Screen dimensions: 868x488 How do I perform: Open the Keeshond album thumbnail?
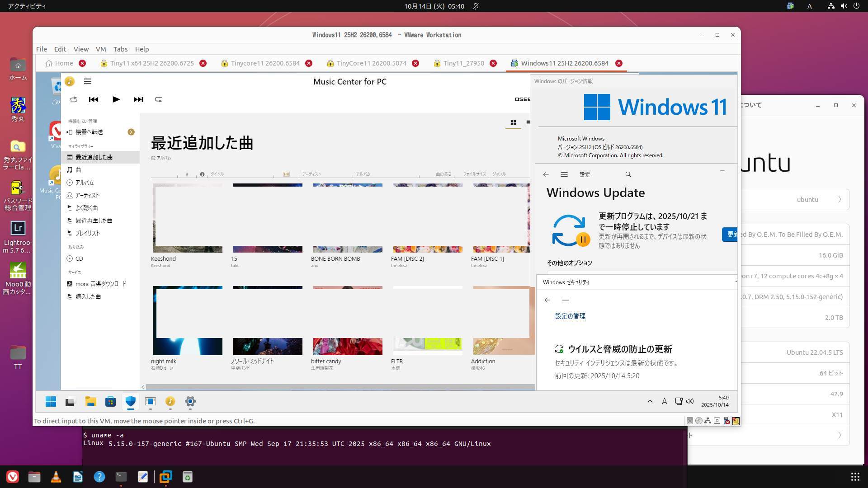188,218
